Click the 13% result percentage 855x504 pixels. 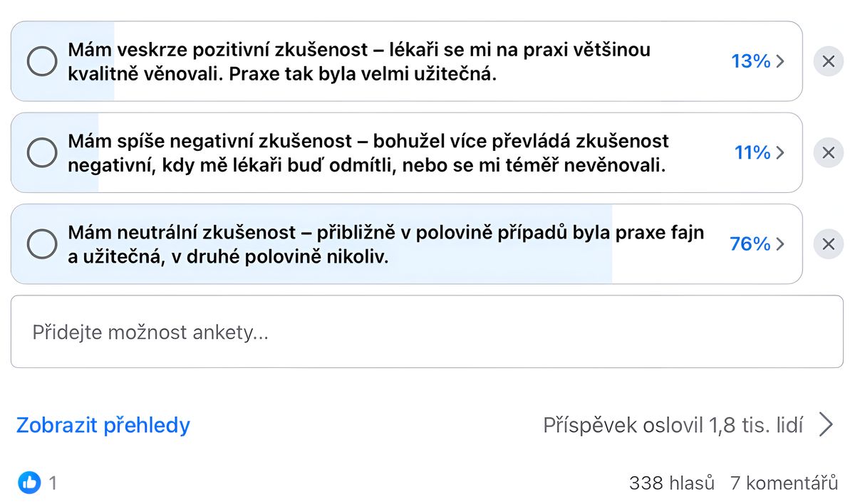[751, 61]
